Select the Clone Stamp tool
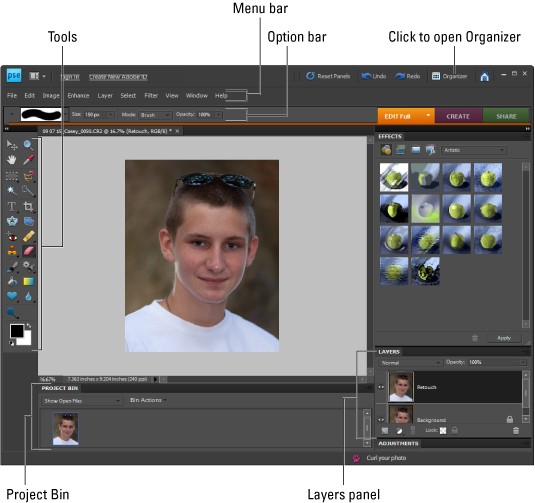This screenshot has width=535, height=503. 12,251
